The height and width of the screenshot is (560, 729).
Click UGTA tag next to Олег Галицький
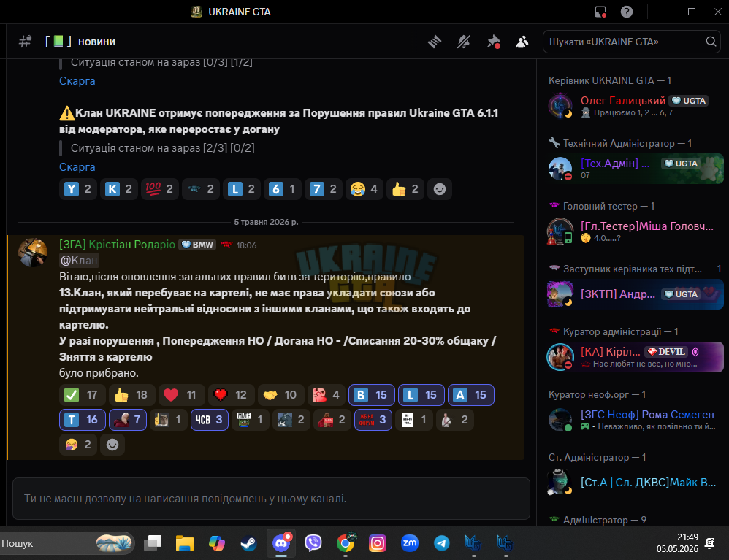pyautogui.click(x=689, y=100)
